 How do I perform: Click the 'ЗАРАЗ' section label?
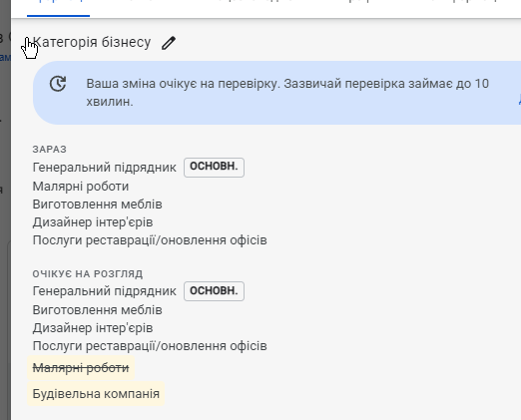point(50,150)
